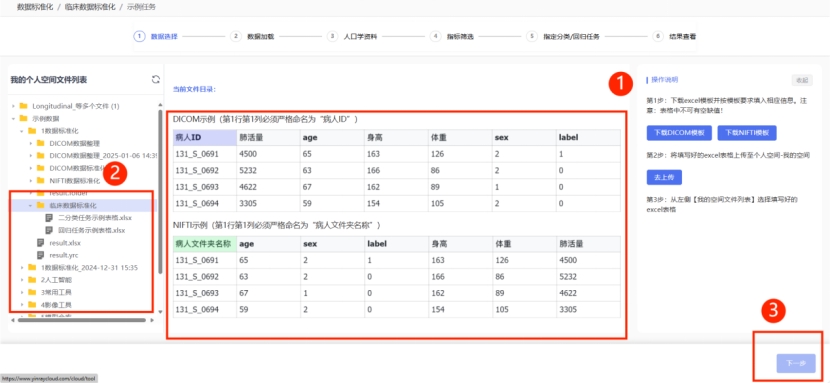Click the file tree scroll-right arrow
830x383 pixels.
click(x=151, y=320)
